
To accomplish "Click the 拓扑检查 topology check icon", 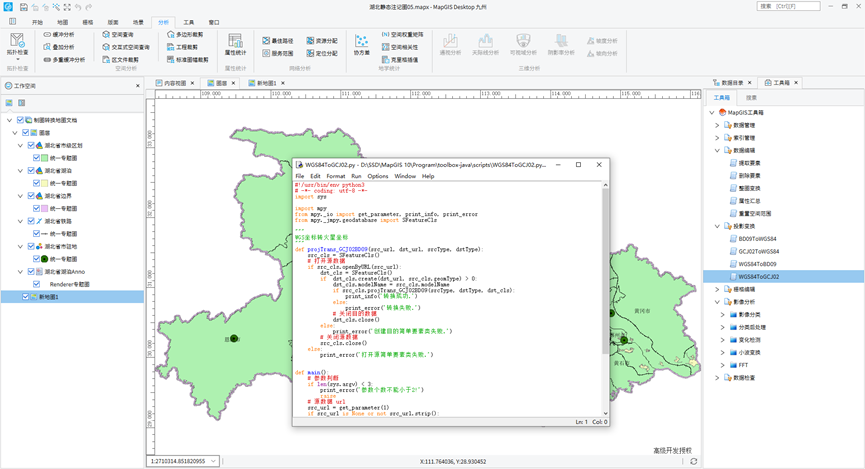I will tap(17, 41).
